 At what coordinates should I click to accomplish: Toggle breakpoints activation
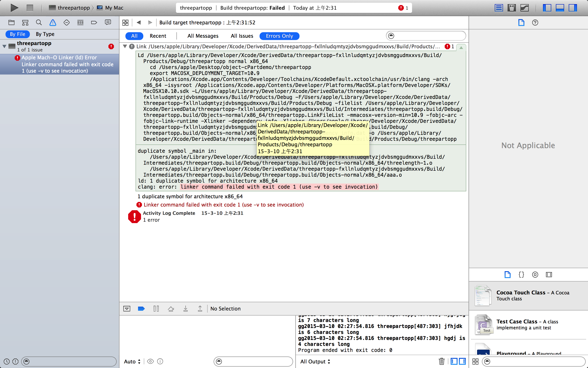[141, 309]
